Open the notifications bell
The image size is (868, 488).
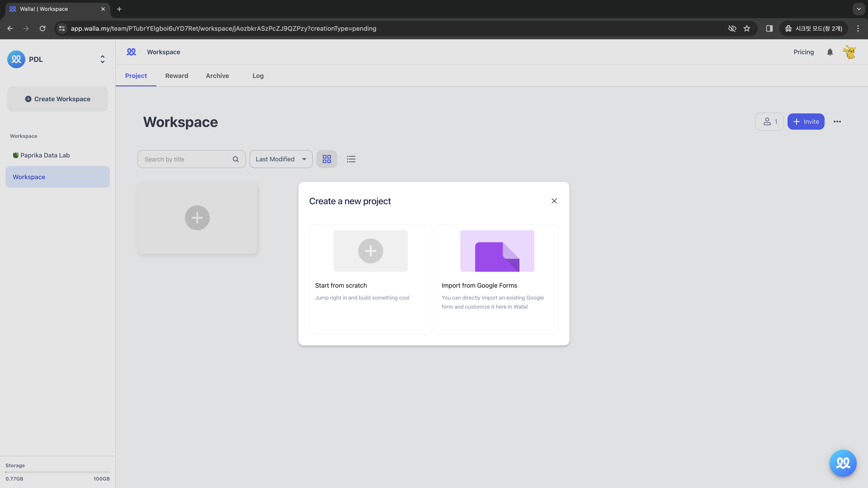pos(830,52)
